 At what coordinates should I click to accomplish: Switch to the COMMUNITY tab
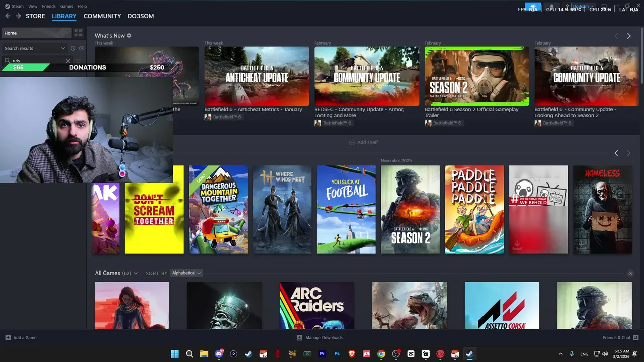[x=102, y=16]
